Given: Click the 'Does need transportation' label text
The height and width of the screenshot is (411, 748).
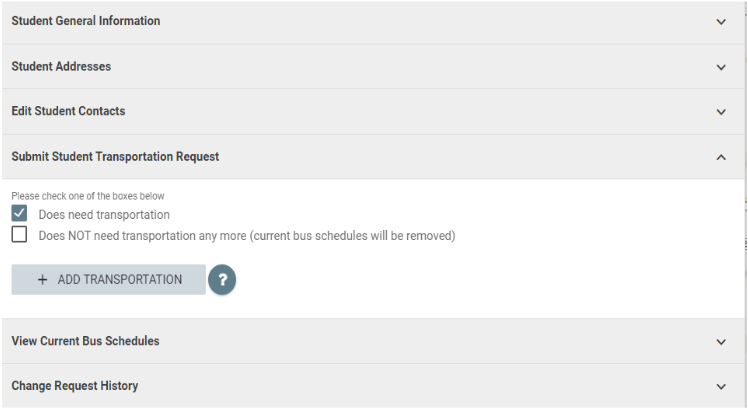Looking at the screenshot, I should tap(104, 215).
